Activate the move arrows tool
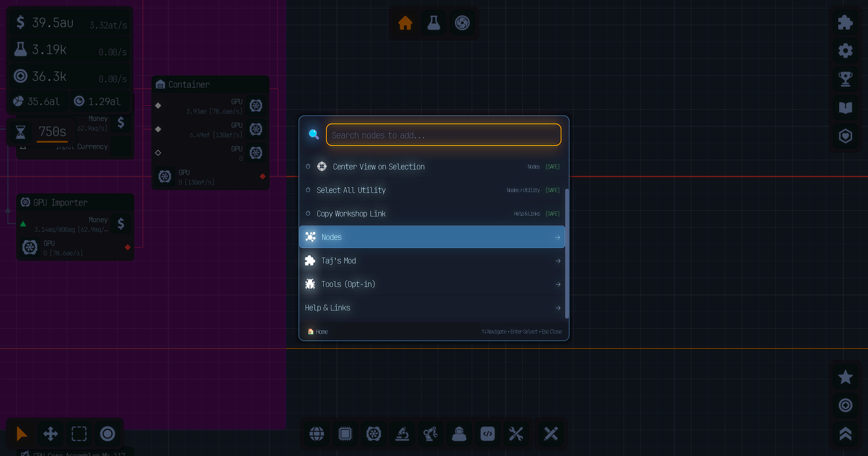Viewport: 868px width, 456px height. coord(50,434)
